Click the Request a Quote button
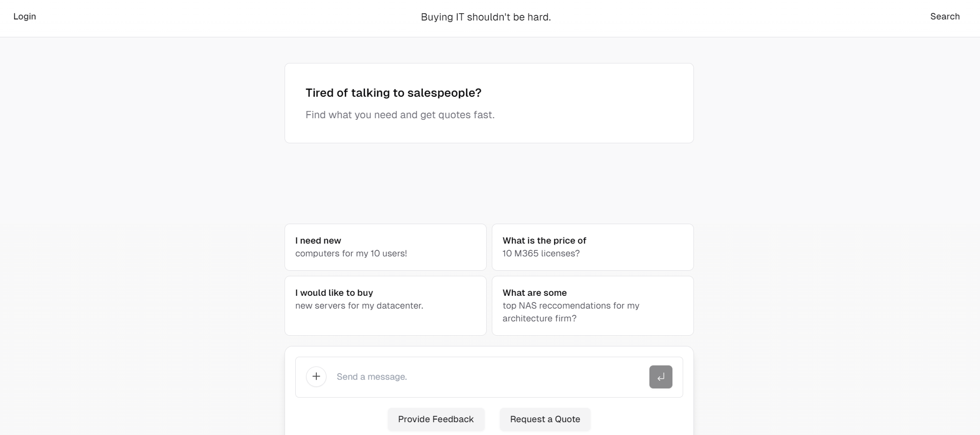The width and height of the screenshot is (980, 435). point(545,419)
